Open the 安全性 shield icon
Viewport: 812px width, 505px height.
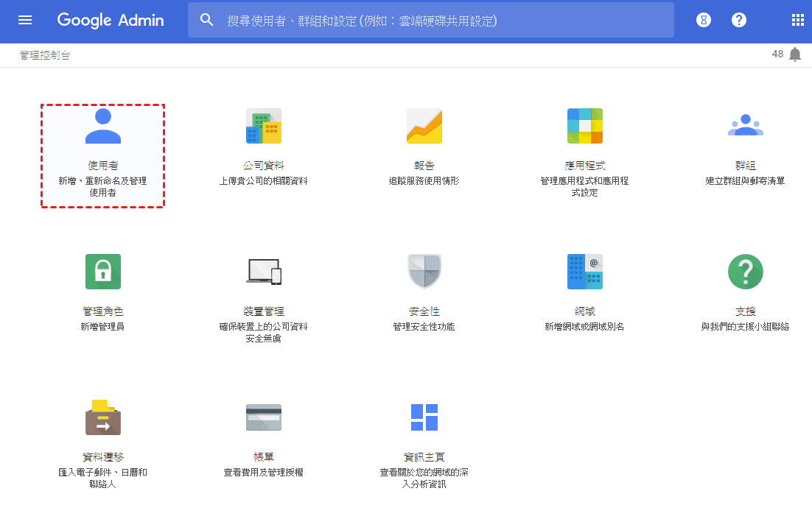(424, 272)
